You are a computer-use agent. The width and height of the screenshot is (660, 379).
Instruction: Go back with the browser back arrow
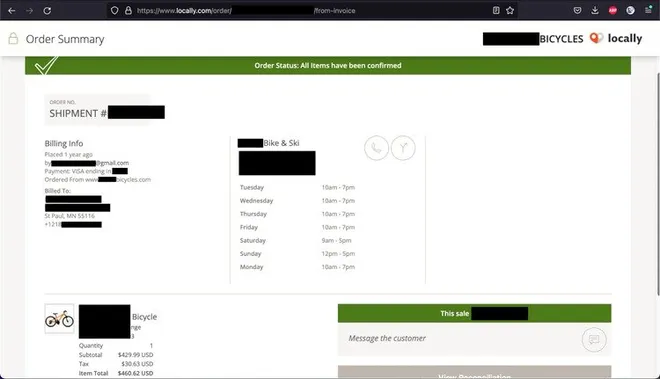(x=12, y=11)
